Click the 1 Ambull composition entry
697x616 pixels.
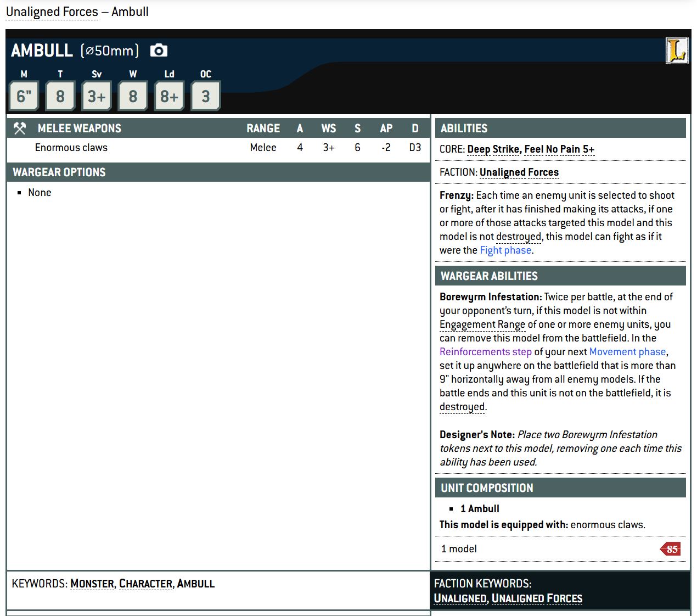tap(480, 509)
